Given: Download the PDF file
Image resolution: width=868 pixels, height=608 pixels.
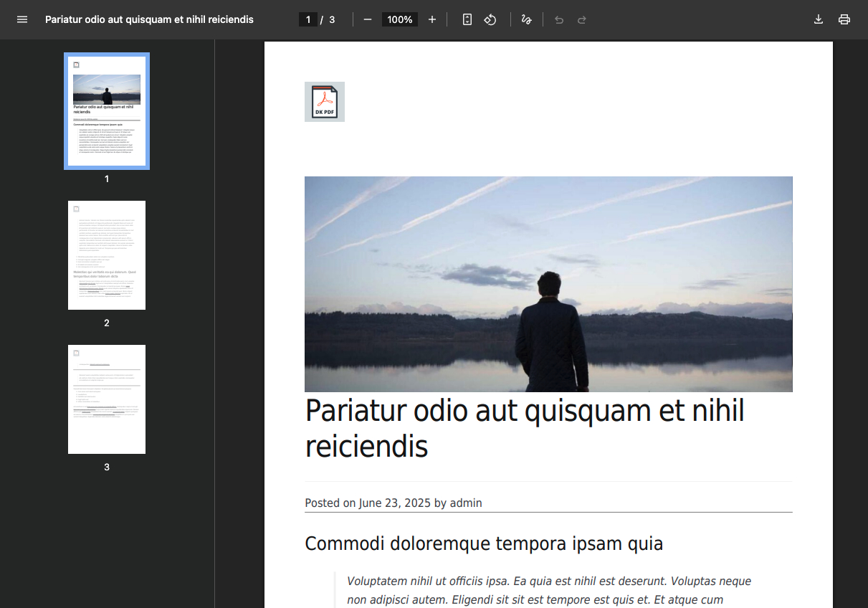Looking at the screenshot, I should (819, 19).
